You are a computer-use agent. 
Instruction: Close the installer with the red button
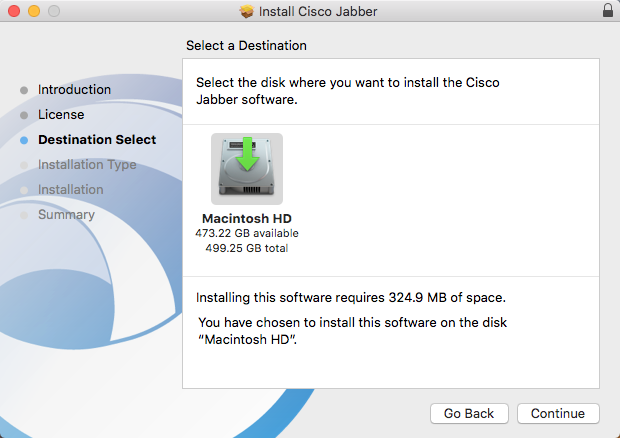click(13, 11)
